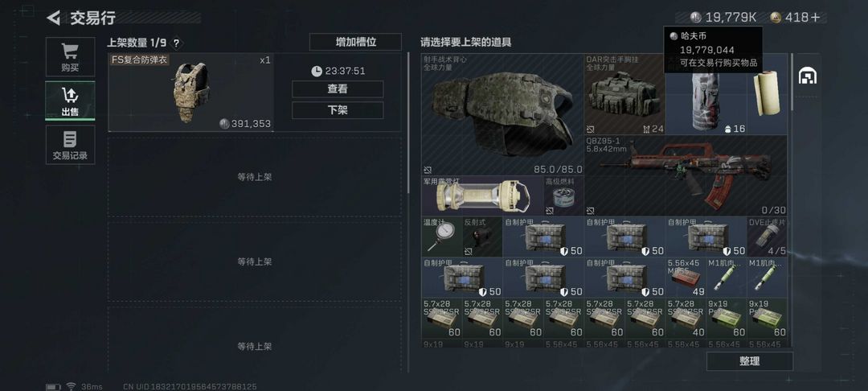Select the 高级燃料 fuel can item
This screenshot has height=391, width=868.
(x=563, y=196)
